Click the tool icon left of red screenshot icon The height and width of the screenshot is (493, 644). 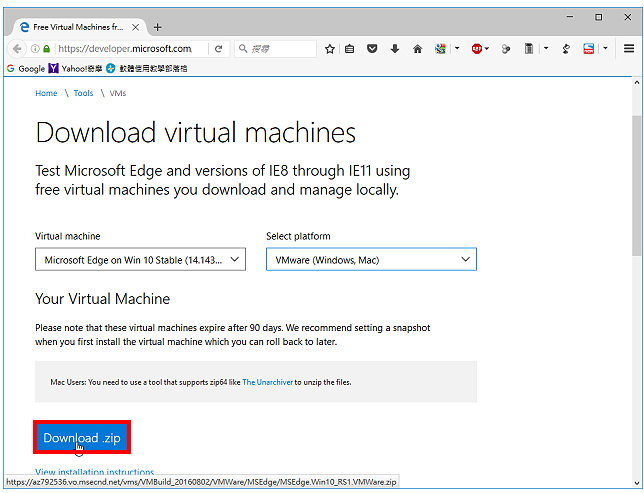(566, 49)
